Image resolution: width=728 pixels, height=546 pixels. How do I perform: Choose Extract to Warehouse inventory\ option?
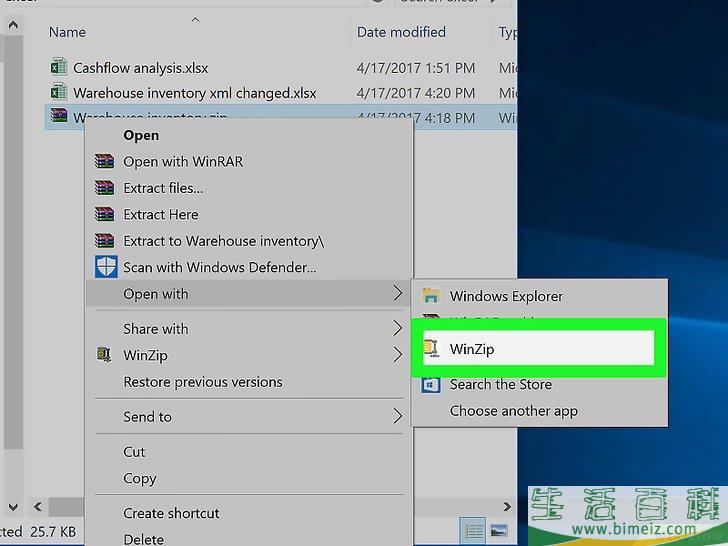223,241
